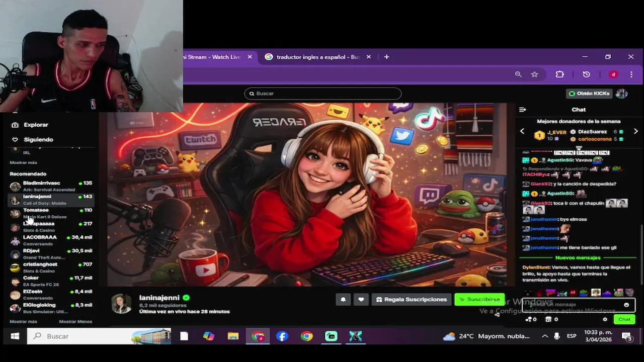Open the Copilot icon on the taskbar

tap(208, 336)
